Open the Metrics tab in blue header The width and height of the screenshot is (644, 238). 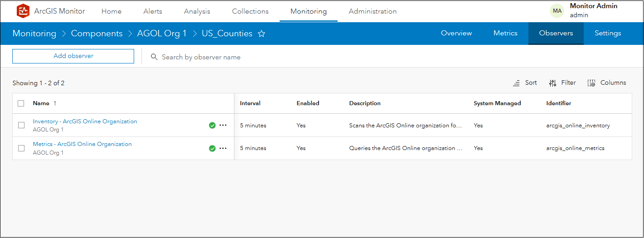505,33
